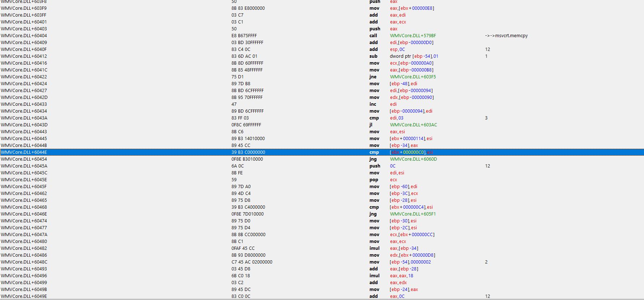The height and width of the screenshot is (300, 644).
Task: Click operand eax,[ebx+000000E8]
Action: 412,8
